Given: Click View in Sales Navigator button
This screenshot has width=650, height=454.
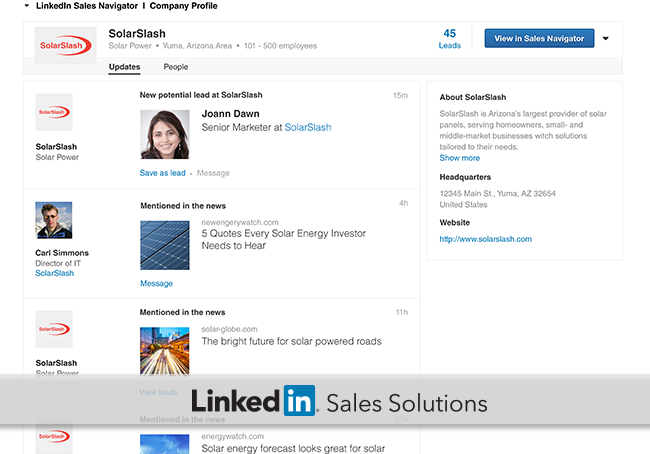Looking at the screenshot, I should click(x=539, y=38).
